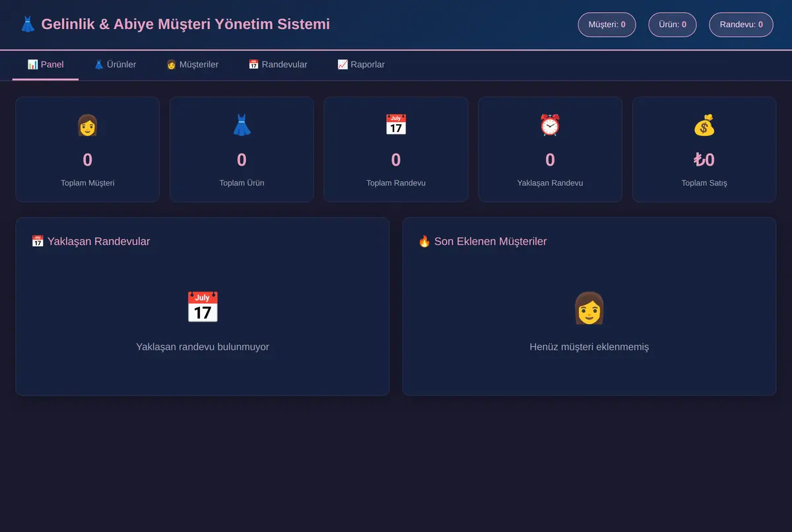
Task: Open the Randevular tab
Action: tap(278, 65)
